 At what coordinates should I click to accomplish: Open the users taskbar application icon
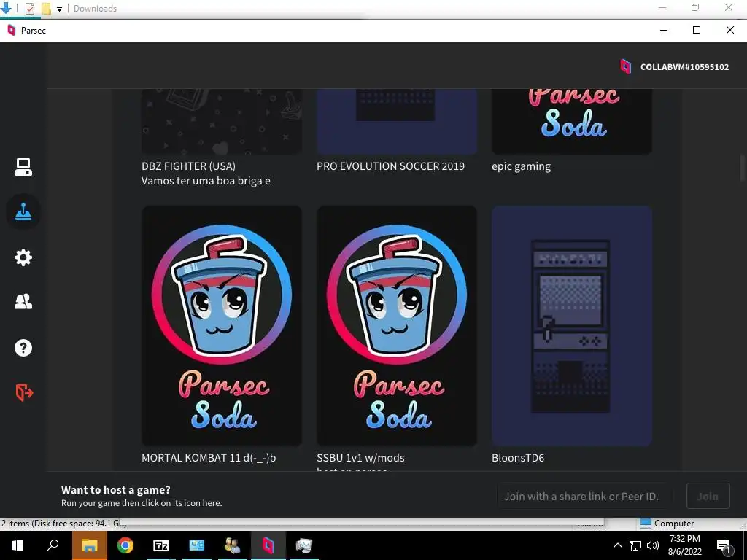point(233,545)
